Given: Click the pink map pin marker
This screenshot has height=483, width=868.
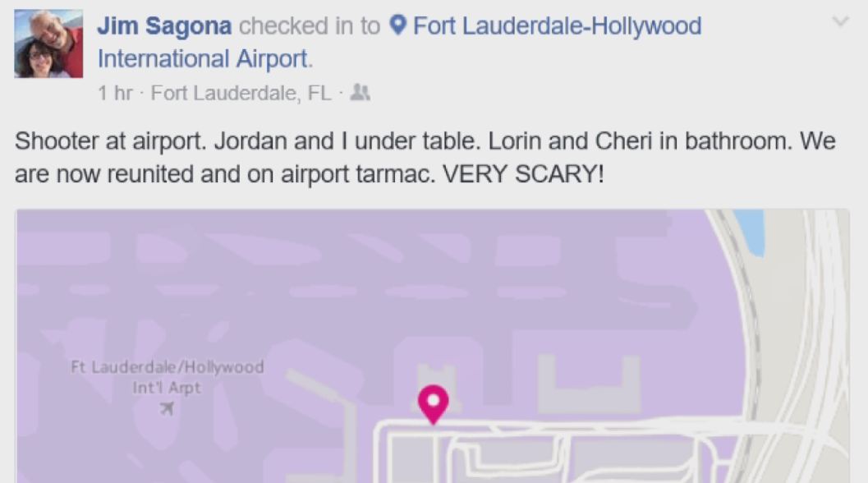Looking at the screenshot, I should click(x=433, y=402).
